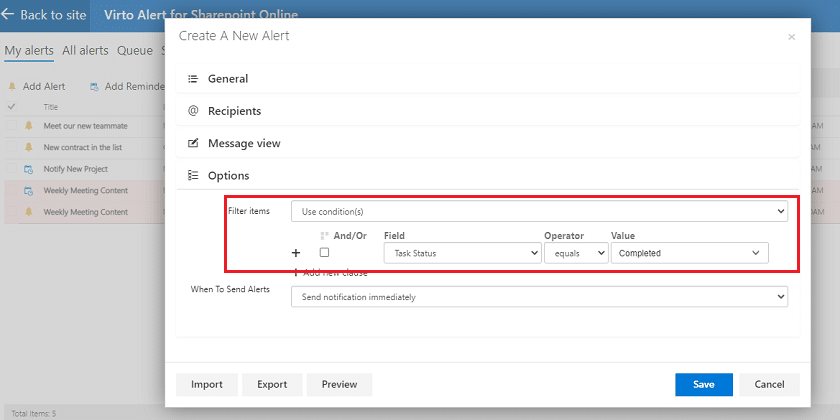Viewport: 840px width, 420px height.
Task: Open the When To Send Alerts dropdown
Action: 539,296
